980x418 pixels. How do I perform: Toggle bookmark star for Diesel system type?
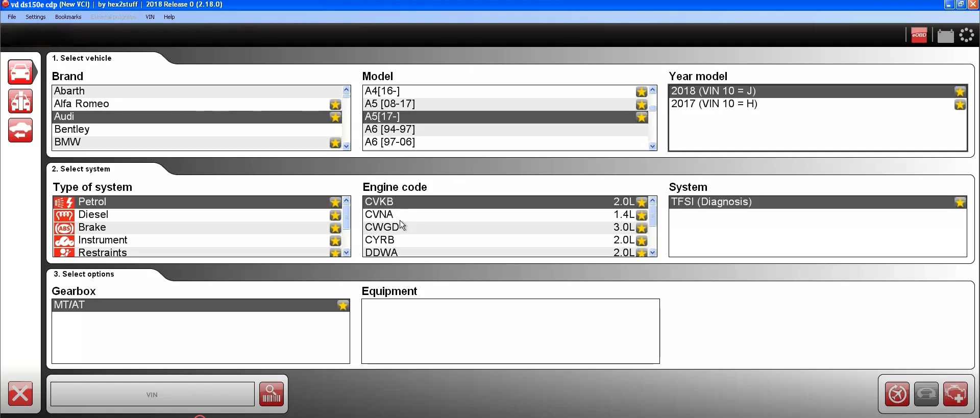click(335, 215)
